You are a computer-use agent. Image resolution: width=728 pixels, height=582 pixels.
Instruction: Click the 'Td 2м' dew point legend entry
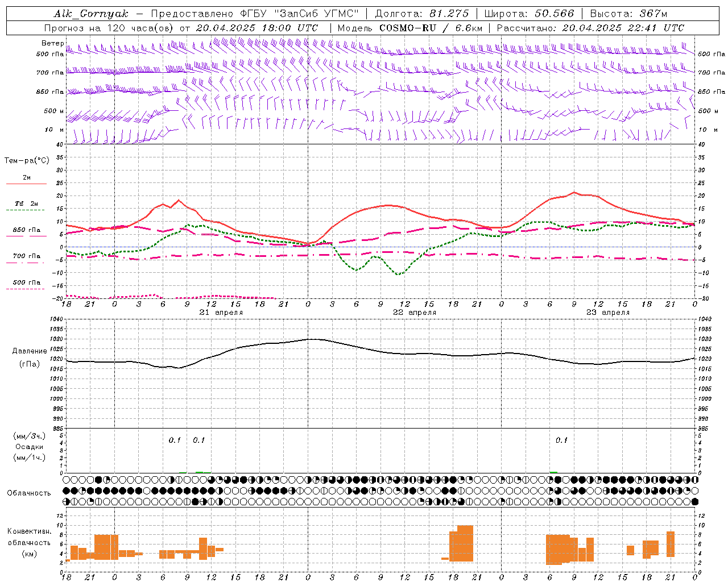click(x=27, y=203)
